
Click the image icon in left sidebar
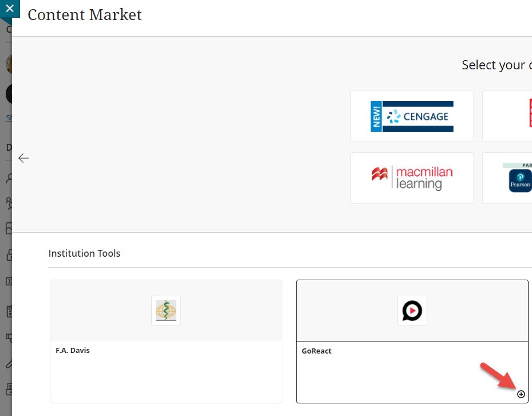pyautogui.click(x=9, y=228)
